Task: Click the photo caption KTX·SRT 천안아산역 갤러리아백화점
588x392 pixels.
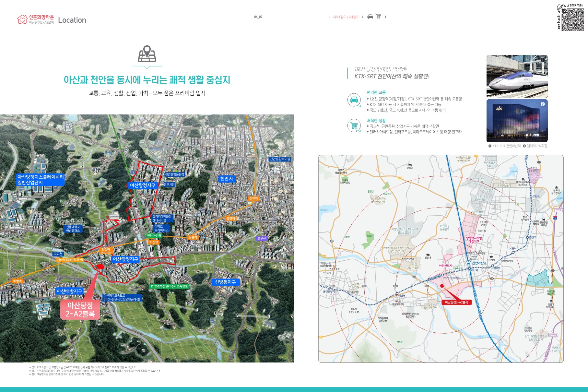Action: pyautogui.click(x=518, y=146)
